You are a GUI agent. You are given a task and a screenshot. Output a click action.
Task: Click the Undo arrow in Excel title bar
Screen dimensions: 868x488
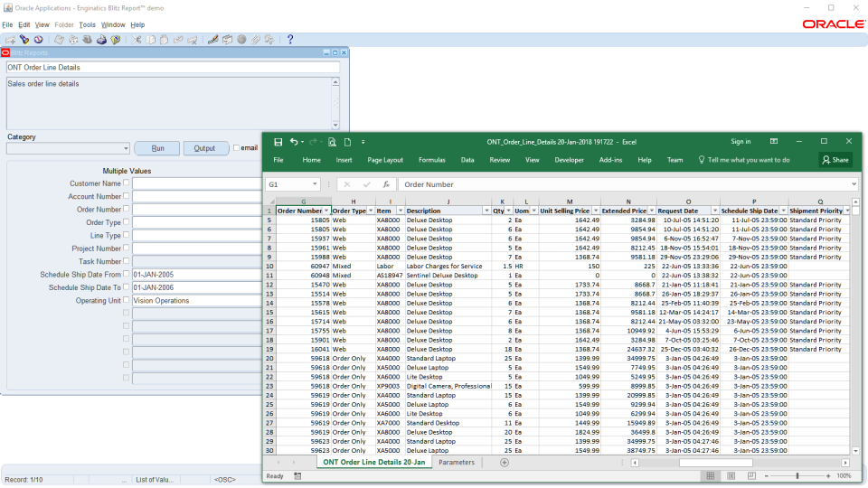click(294, 142)
